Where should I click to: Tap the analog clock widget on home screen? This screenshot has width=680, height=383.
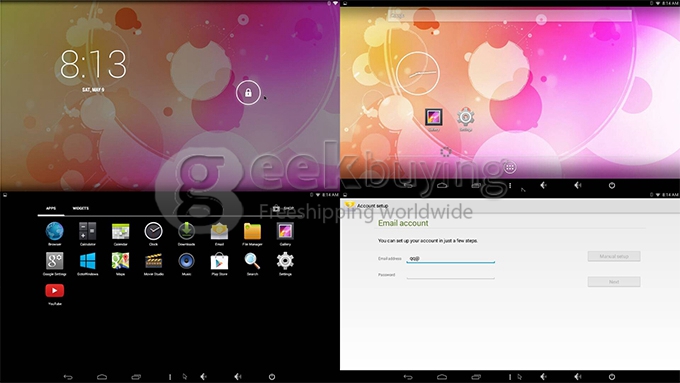(418, 73)
